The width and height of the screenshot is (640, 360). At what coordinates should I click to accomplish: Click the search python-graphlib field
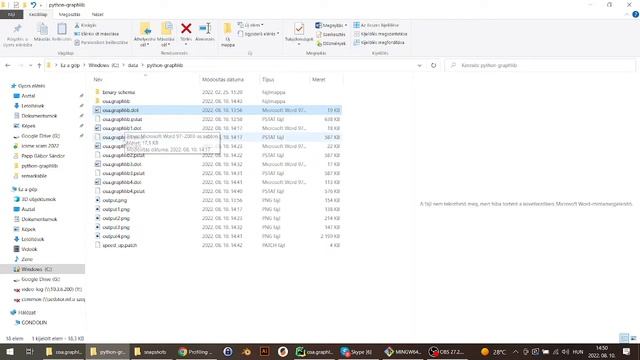[540, 65]
